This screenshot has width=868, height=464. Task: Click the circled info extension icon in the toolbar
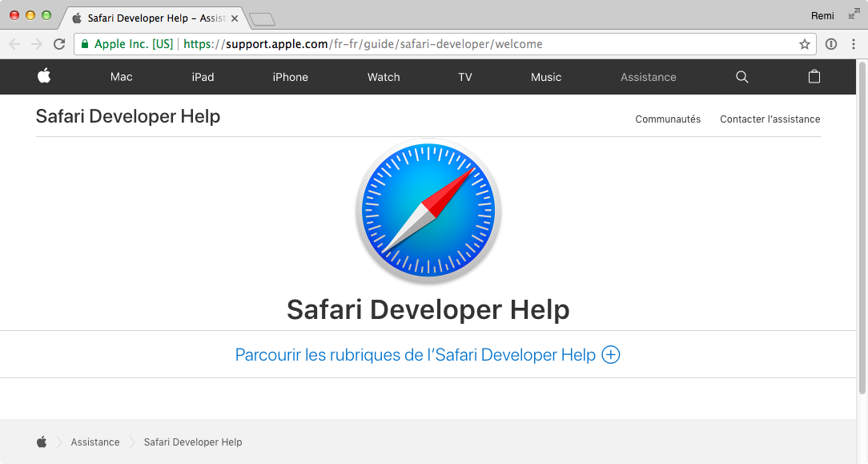pos(831,44)
